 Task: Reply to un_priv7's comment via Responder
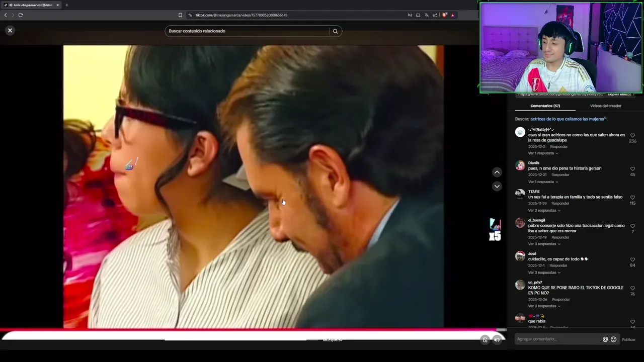561,300
